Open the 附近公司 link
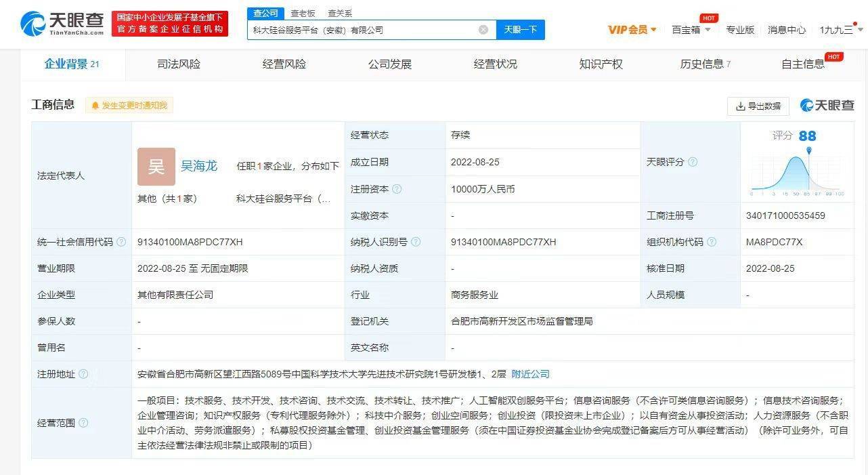The image size is (868, 475). pyautogui.click(x=532, y=373)
